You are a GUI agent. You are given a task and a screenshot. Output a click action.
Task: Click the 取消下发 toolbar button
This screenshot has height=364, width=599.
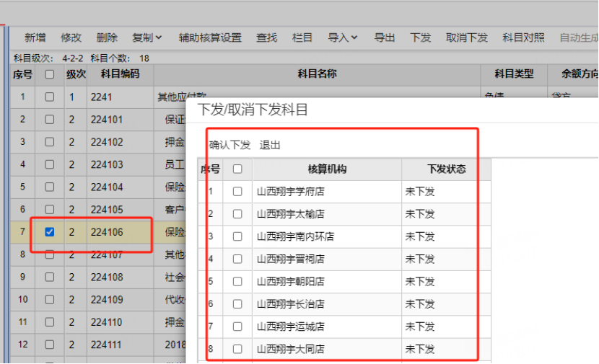(x=466, y=37)
